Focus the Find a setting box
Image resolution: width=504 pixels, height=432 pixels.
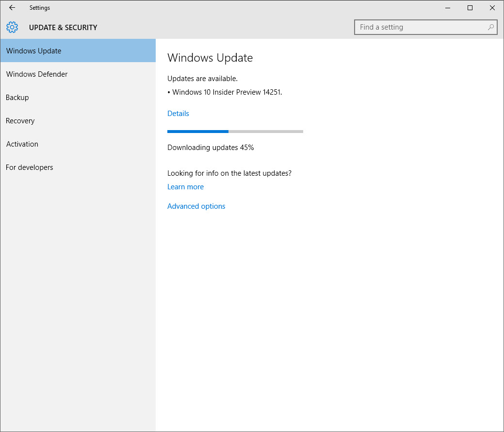[425, 27]
